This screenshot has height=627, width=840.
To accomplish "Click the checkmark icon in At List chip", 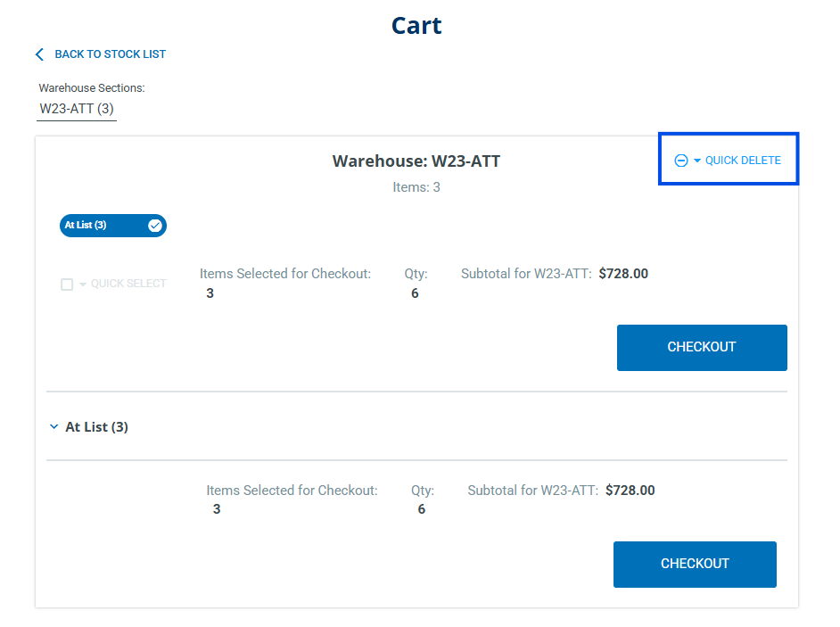I will click(x=155, y=226).
